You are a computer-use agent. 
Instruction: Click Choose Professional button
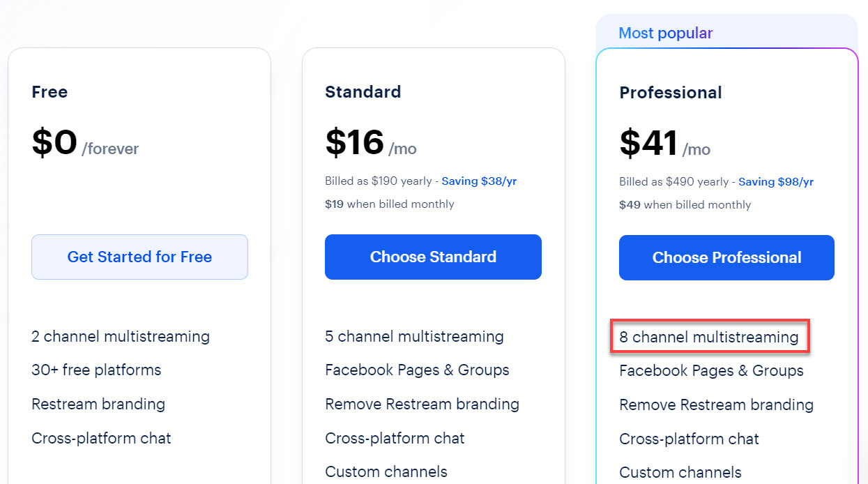pos(726,257)
